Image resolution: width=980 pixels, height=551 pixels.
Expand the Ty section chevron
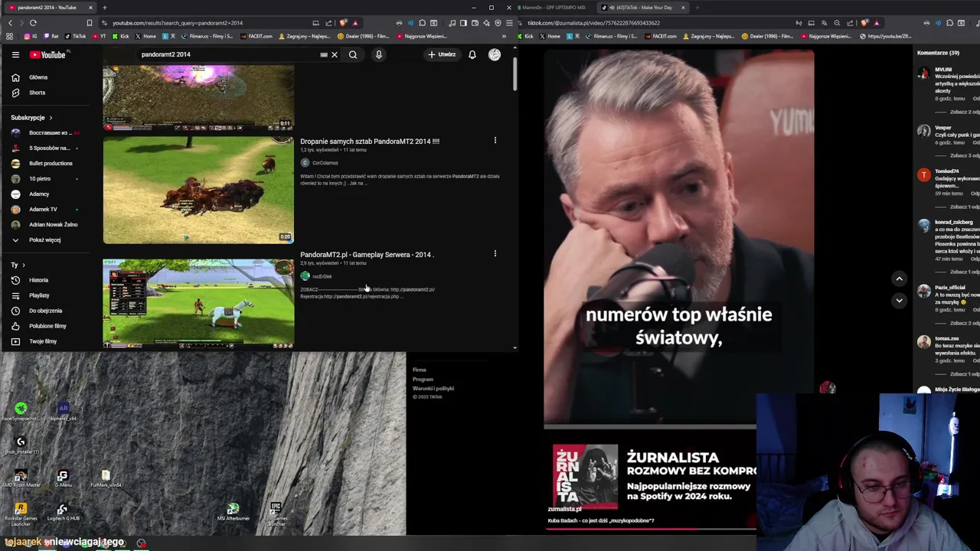click(23, 265)
